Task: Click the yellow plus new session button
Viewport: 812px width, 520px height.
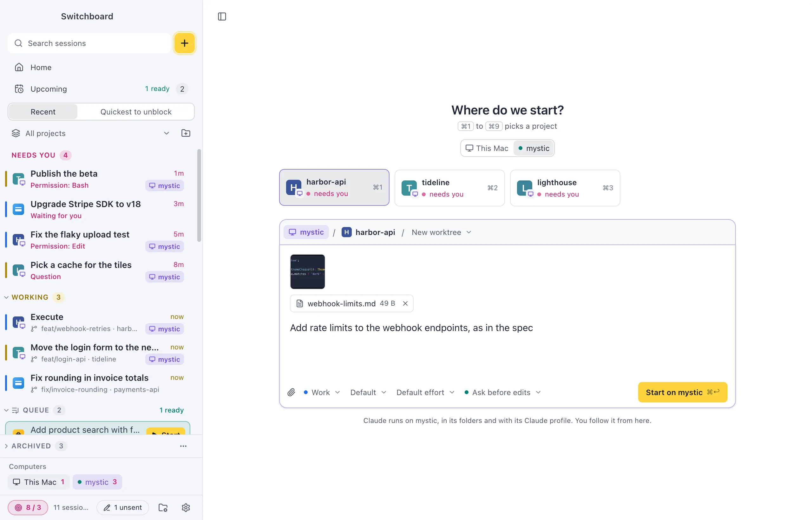Action: click(x=184, y=43)
